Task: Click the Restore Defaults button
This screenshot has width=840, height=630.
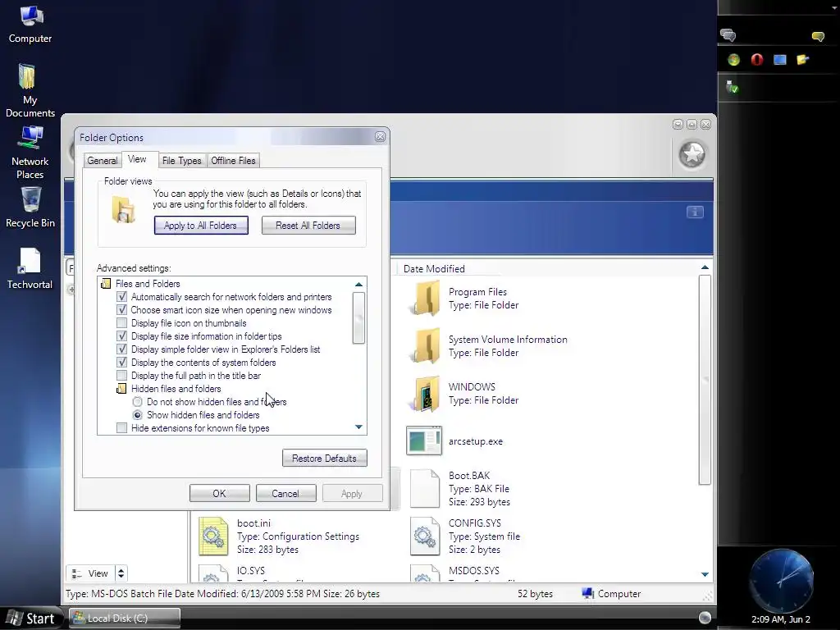Action: coord(325,458)
